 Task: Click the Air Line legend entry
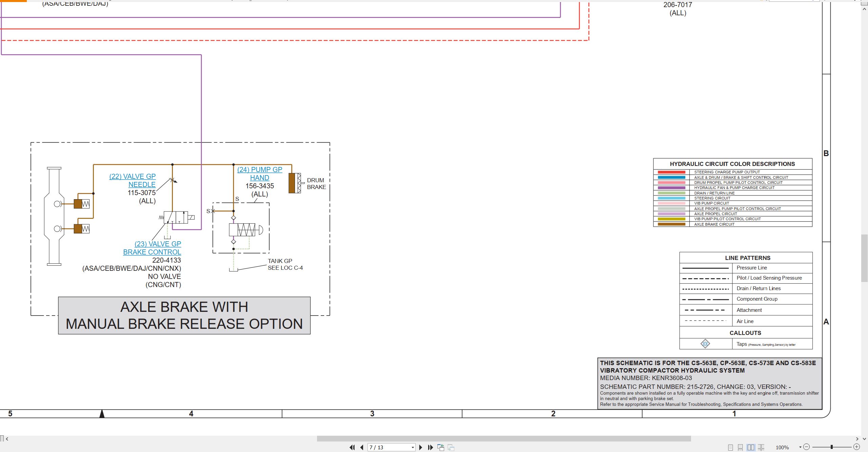coord(745,321)
